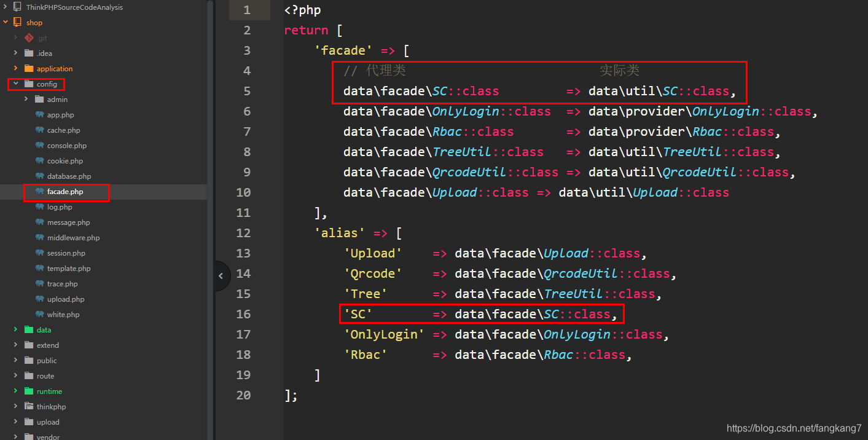The image size is (868, 440).
Task: Click the shop project icon
Action: (x=17, y=23)
